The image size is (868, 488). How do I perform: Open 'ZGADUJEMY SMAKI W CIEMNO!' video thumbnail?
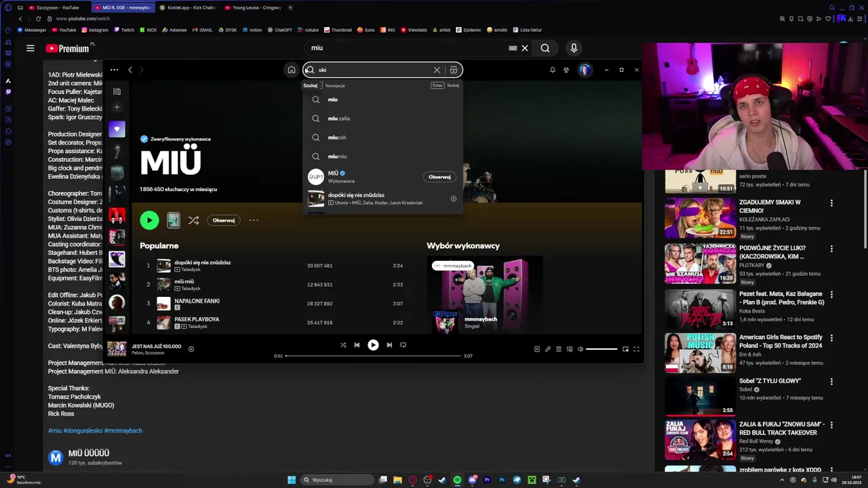pos(701,218)
